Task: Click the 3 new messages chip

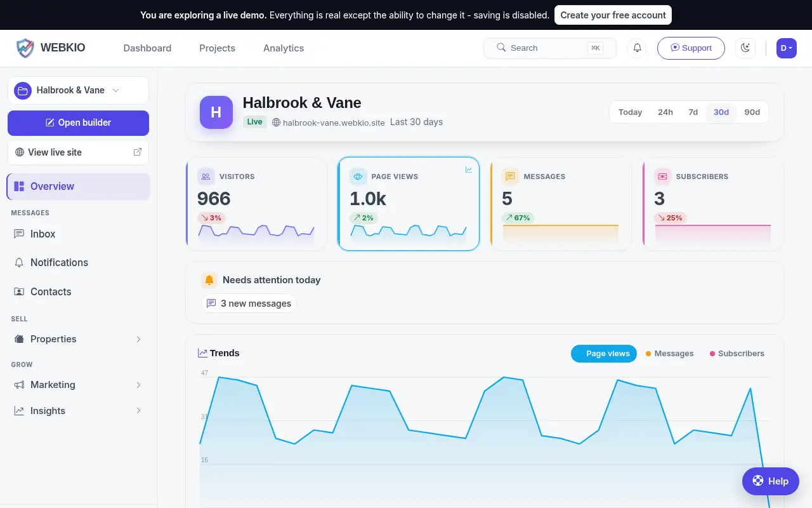Action: (249, 304)
